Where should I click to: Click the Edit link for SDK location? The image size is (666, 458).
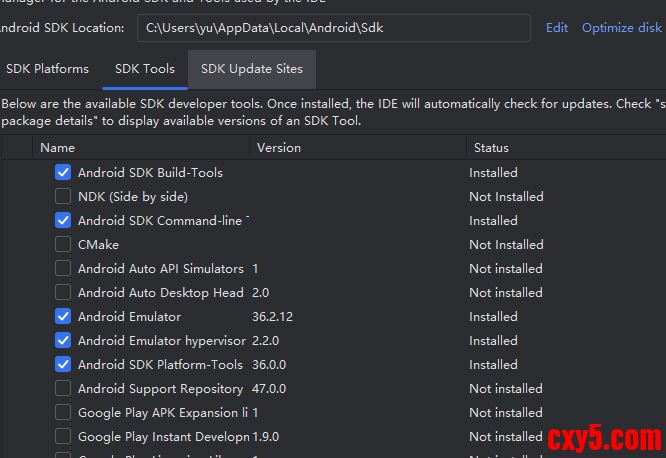pos(557,28)
